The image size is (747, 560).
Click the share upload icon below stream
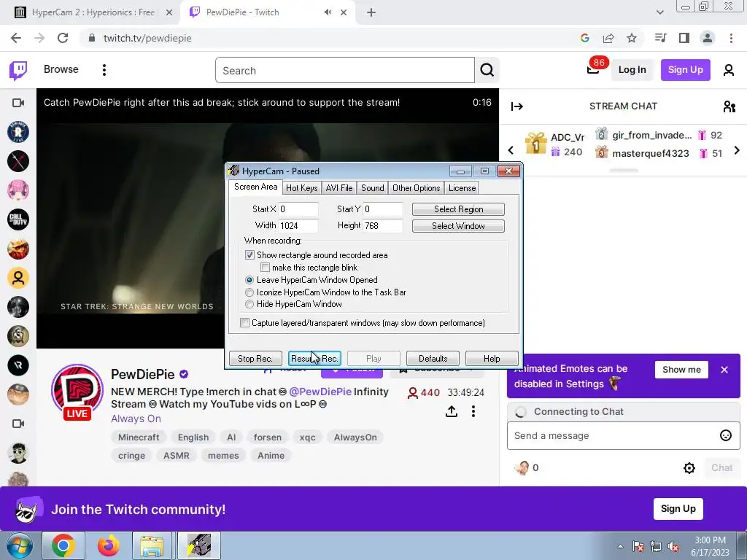(451, 411)
